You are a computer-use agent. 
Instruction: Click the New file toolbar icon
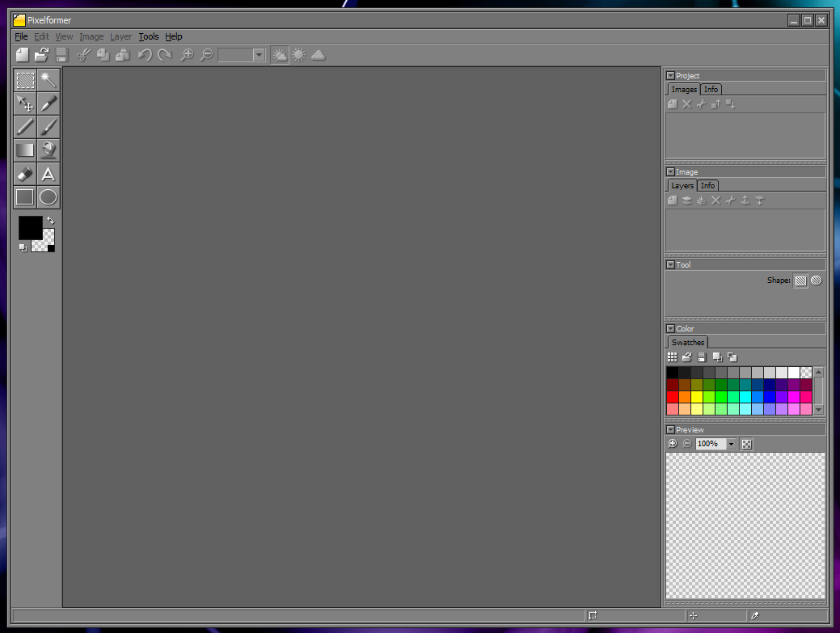pos(23,55)
